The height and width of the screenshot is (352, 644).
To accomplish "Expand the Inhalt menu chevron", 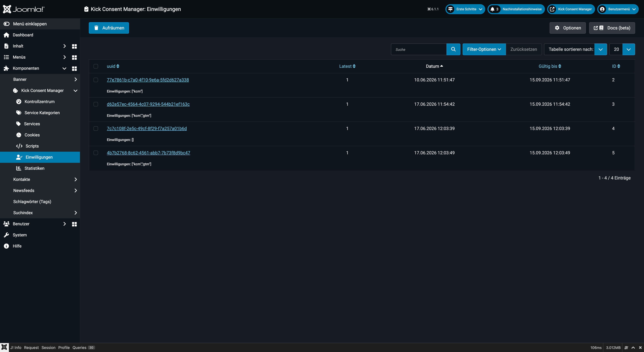I will click(65, 46).
